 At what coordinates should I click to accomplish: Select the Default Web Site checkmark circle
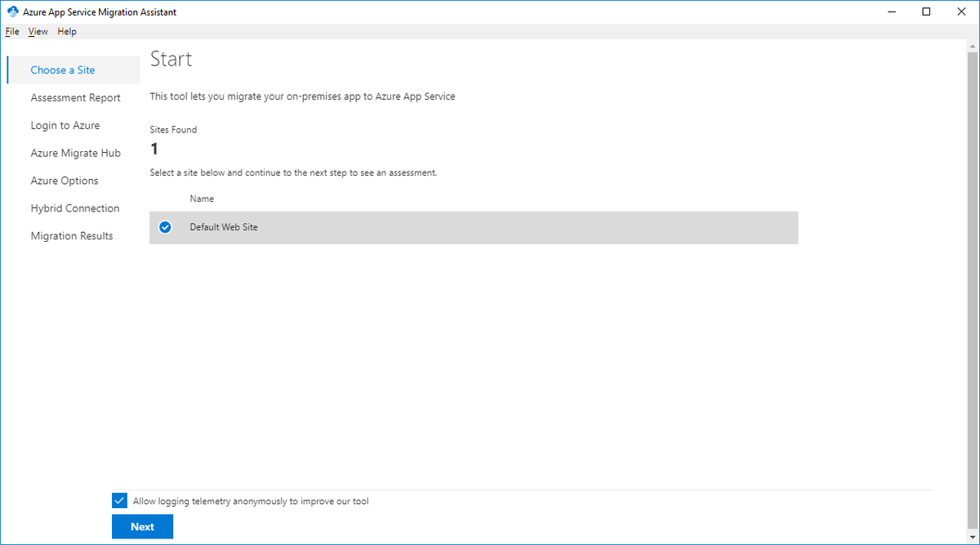tap(165, 227)
